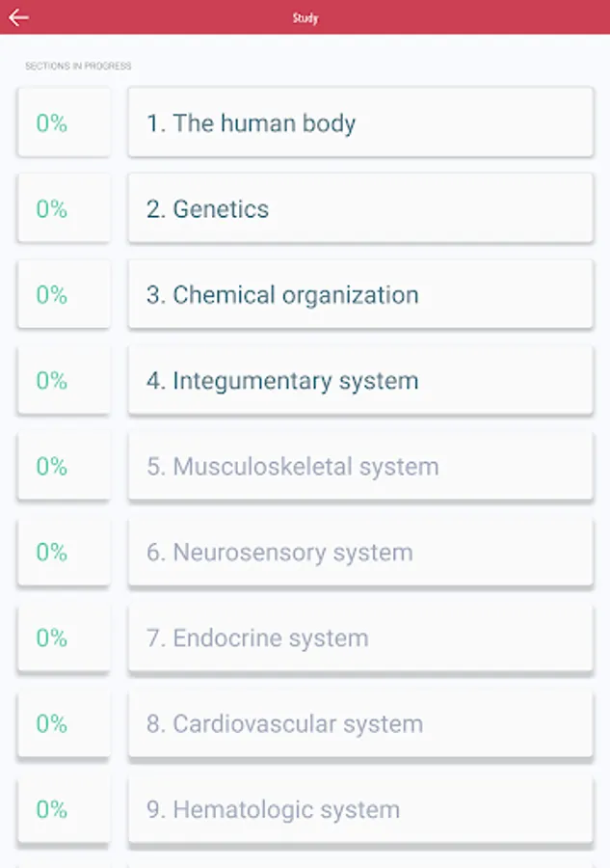This screenshot has width=610, height=868.
Task: Open the 2. Genetics section
Action: pyautogui.click(x=359, y=208)
